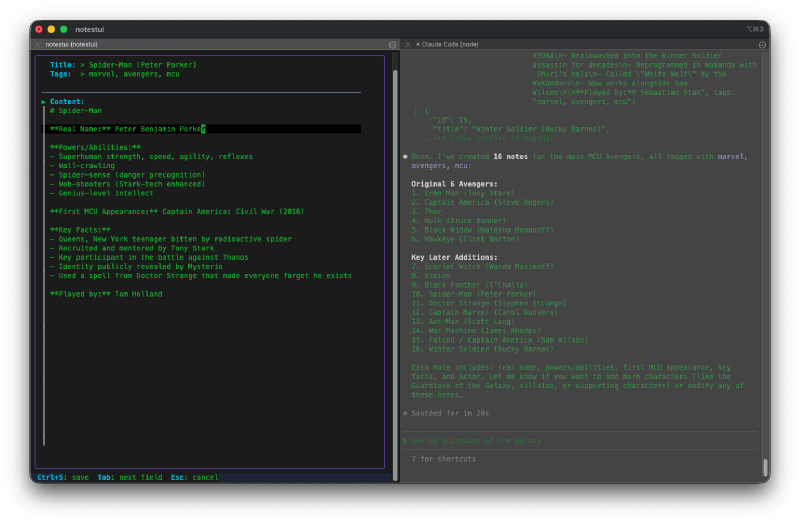This screenshot has height=523, width=800.
Task: Open the round options icon on the Claude Code pane header
Action: (x=762, y=45)
